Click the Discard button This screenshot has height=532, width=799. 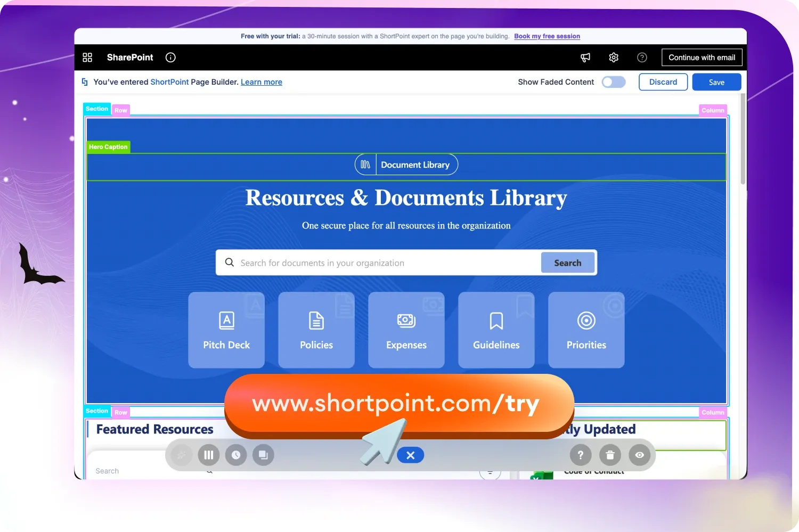click(x=663, y=82)
